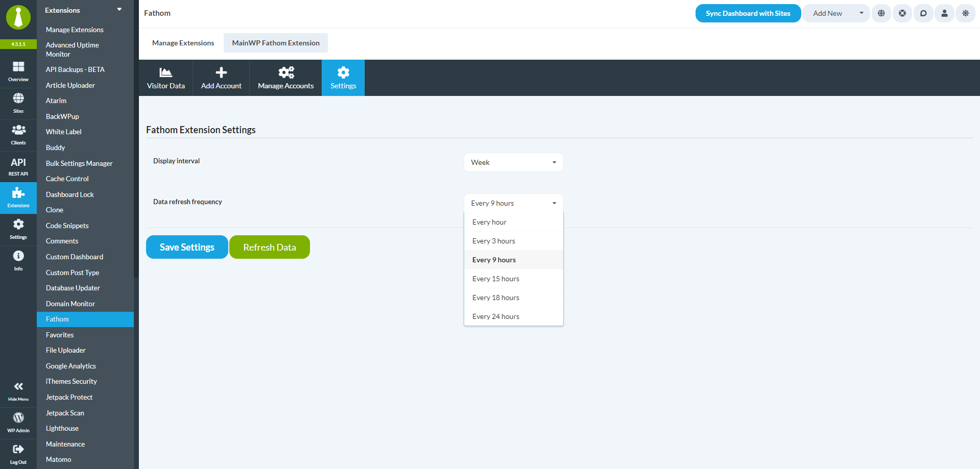Open Manage Accounts gears tab
Viewport: 980px width, 469px height.
pyautogui.click(x=286, y=78)
